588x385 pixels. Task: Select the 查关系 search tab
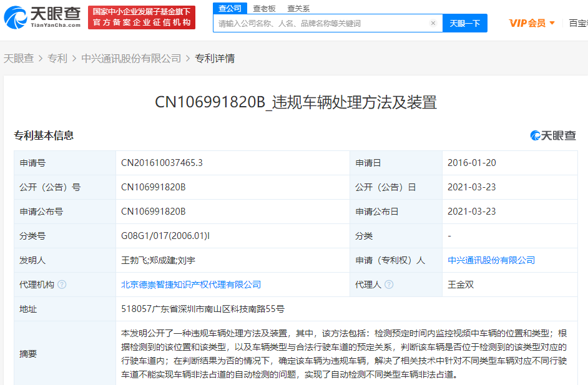(x=298, y=9)
